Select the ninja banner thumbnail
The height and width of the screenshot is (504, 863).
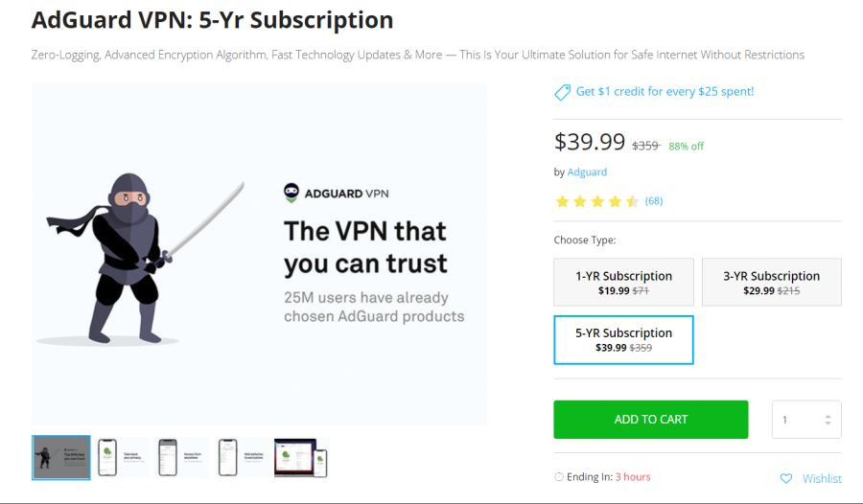click(61, 457)
